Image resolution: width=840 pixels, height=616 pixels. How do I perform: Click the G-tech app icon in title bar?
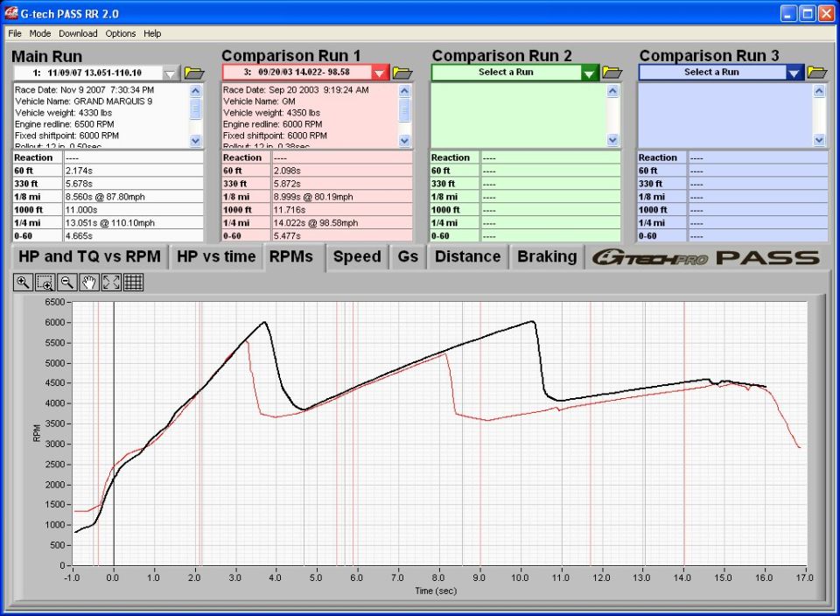[x=10, y=13]
